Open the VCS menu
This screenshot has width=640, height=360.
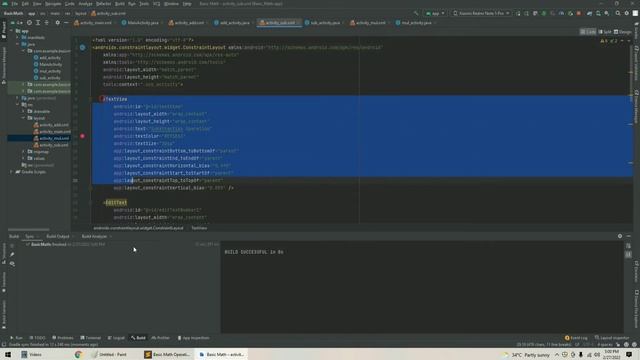(157, 4)
